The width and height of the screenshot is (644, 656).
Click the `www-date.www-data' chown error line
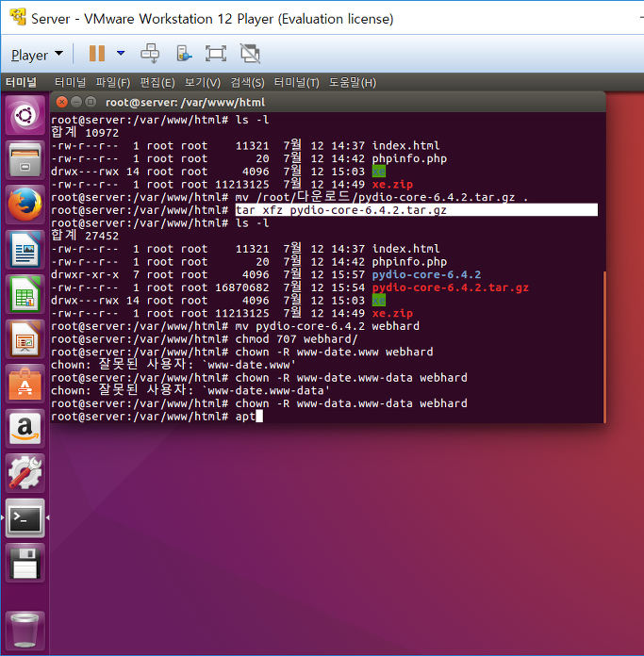click(x=190, y=391)
